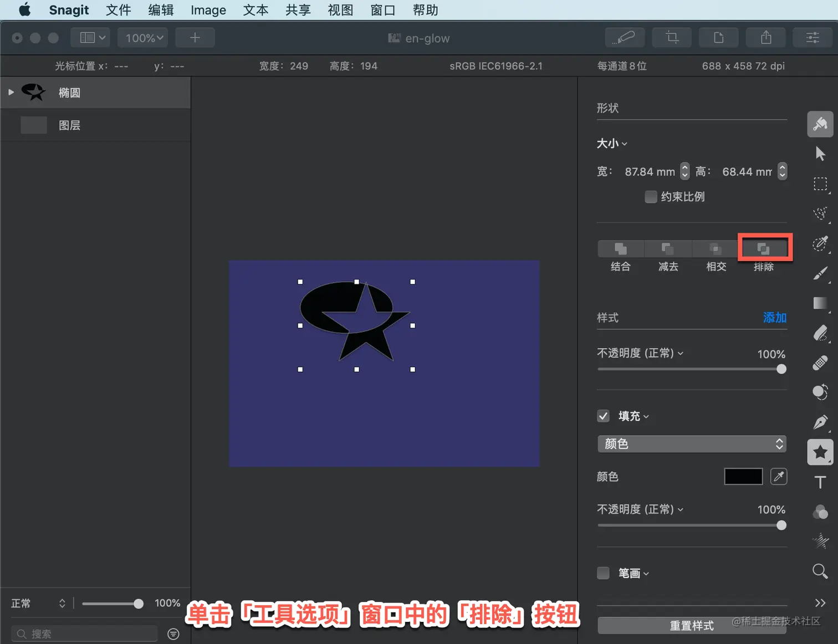Click the 搜索 layer search field

point(84,634)
